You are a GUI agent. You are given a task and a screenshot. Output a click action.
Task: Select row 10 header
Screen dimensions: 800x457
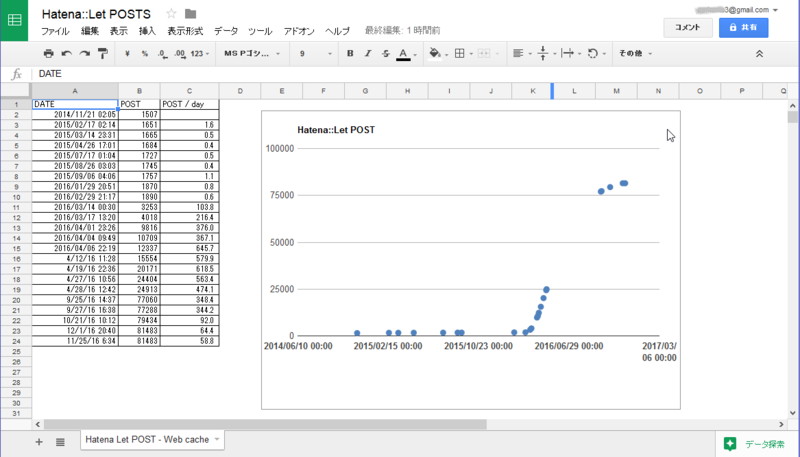coord(16,197)
